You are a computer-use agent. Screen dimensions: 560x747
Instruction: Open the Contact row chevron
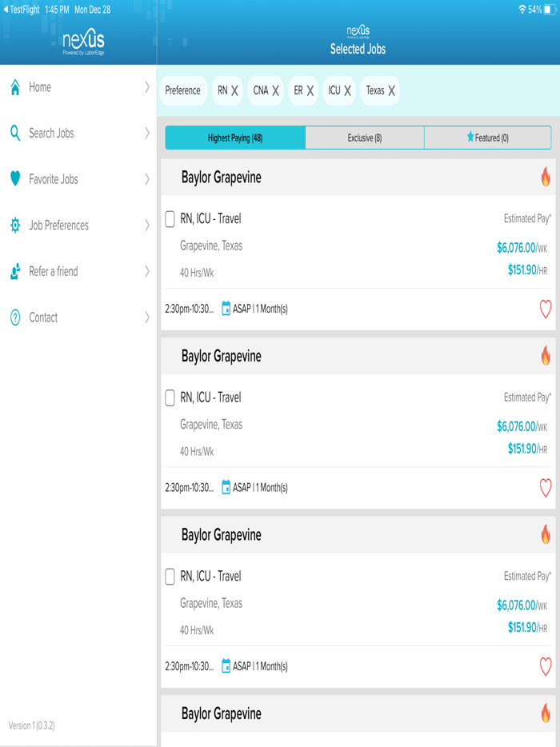click(147, 318)
